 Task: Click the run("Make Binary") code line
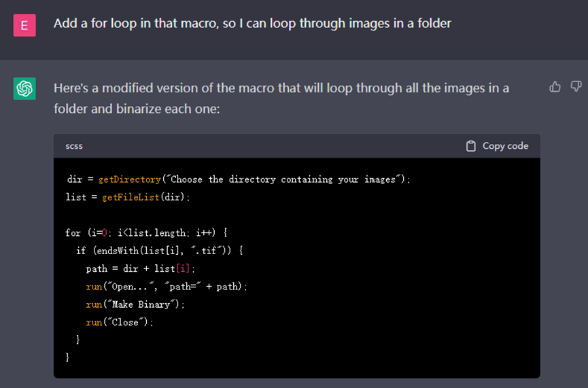tap(135, 304)
